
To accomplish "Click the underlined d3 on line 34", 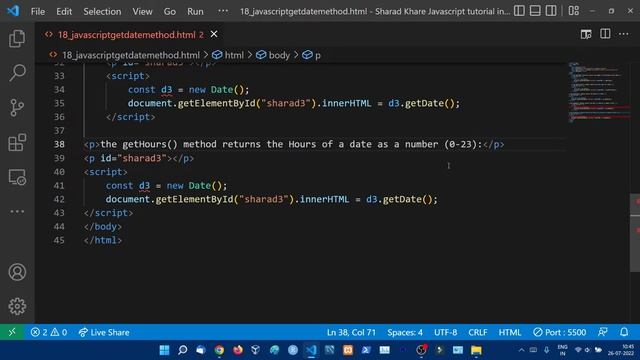I will (x=167, y=90).
